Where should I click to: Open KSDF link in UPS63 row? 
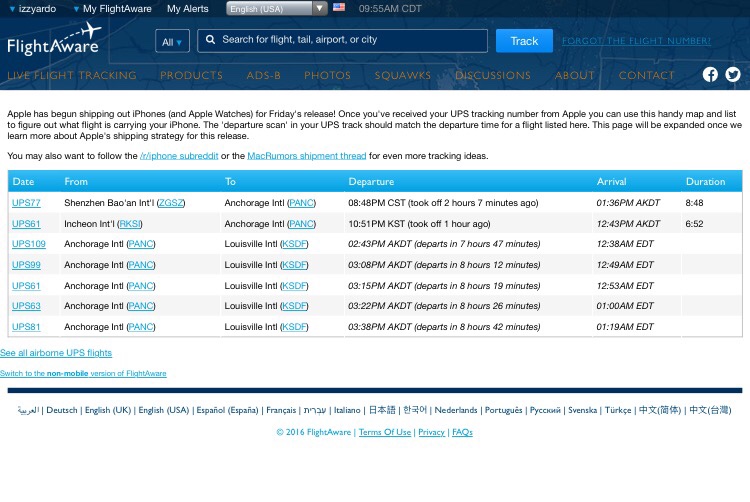point(294,306)
